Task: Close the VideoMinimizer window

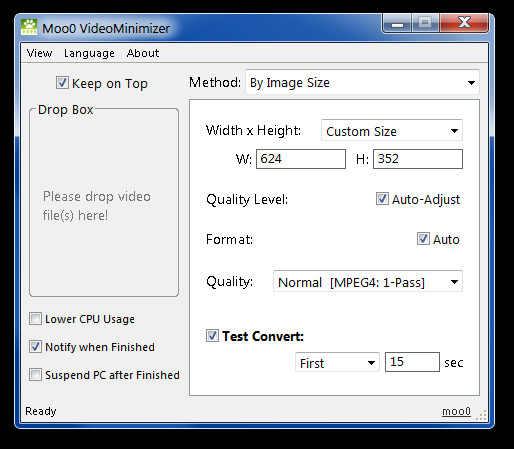Action: coord(465,23)
